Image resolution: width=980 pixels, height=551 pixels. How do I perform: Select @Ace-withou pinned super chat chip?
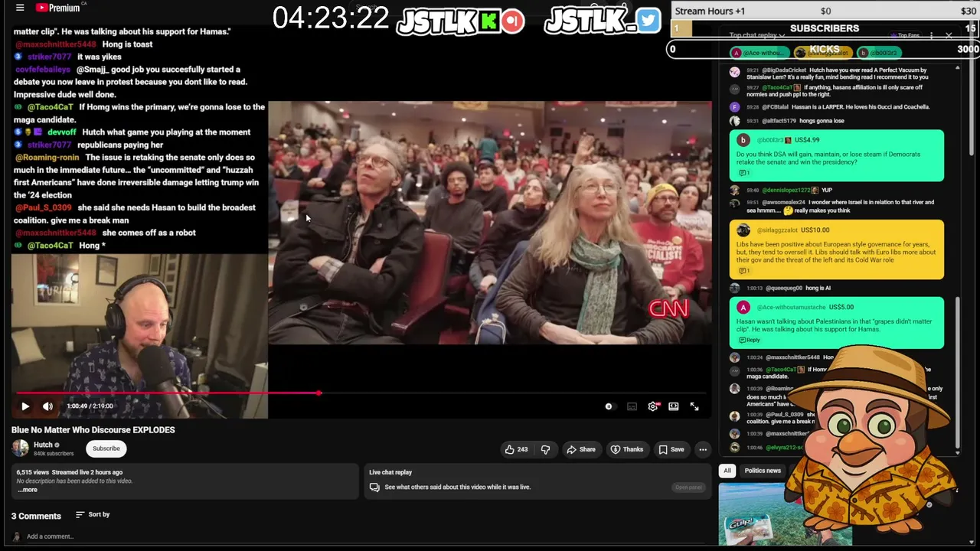[759, 53]
